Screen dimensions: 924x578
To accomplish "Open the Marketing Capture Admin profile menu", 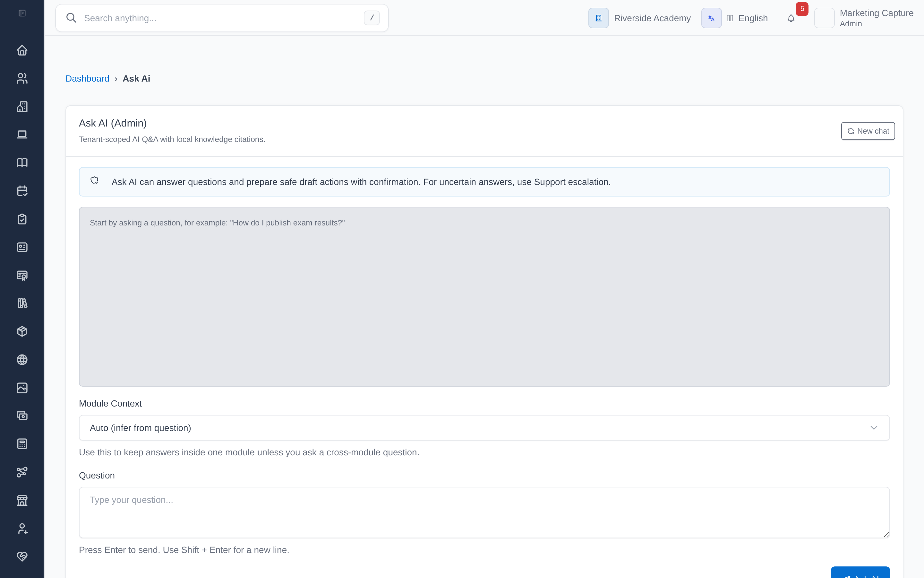I will 864,18.
